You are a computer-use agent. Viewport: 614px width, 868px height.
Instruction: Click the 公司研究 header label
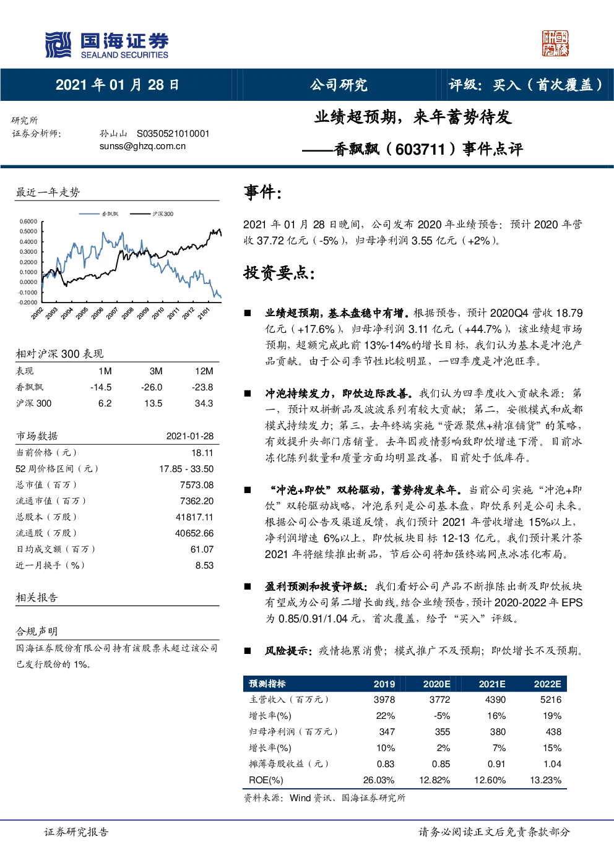coord(339,85)
